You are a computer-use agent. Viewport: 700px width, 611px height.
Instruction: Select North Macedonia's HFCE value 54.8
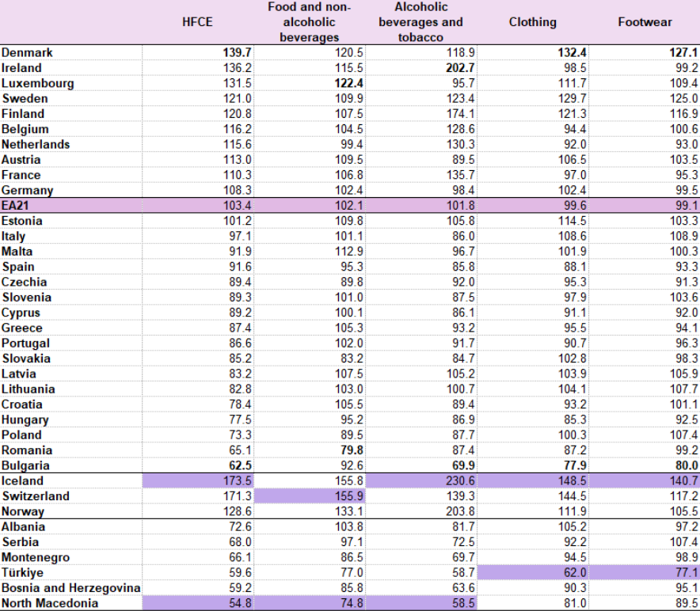240,603
